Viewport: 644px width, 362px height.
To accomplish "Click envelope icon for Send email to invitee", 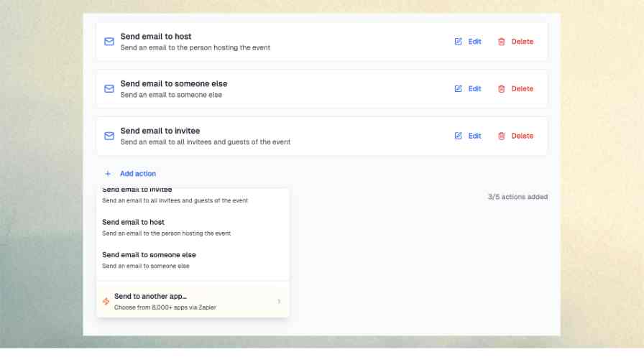I will click(109, 136).
